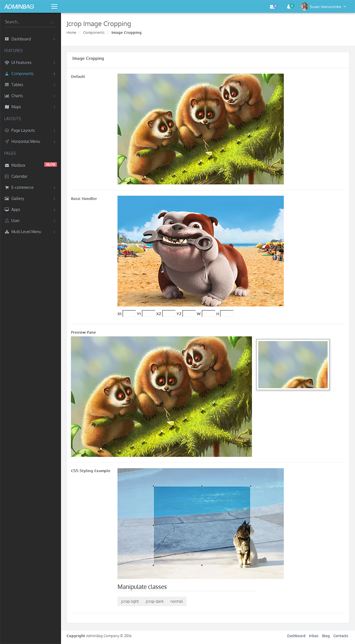Click the UI Features diamond icon
This screenshot has height=644, width=355.
(x=7, y=63)
